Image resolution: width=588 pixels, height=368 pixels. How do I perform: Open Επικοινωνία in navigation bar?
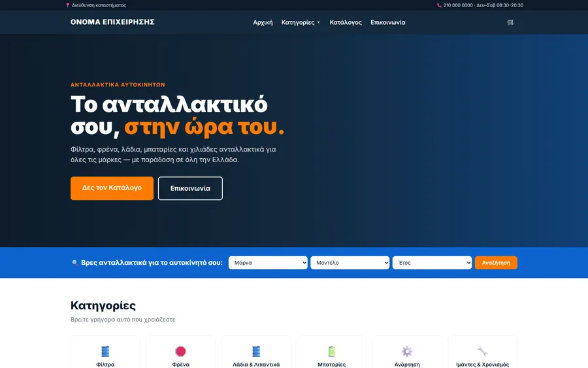pyautogui.click(x=387, y=22)
